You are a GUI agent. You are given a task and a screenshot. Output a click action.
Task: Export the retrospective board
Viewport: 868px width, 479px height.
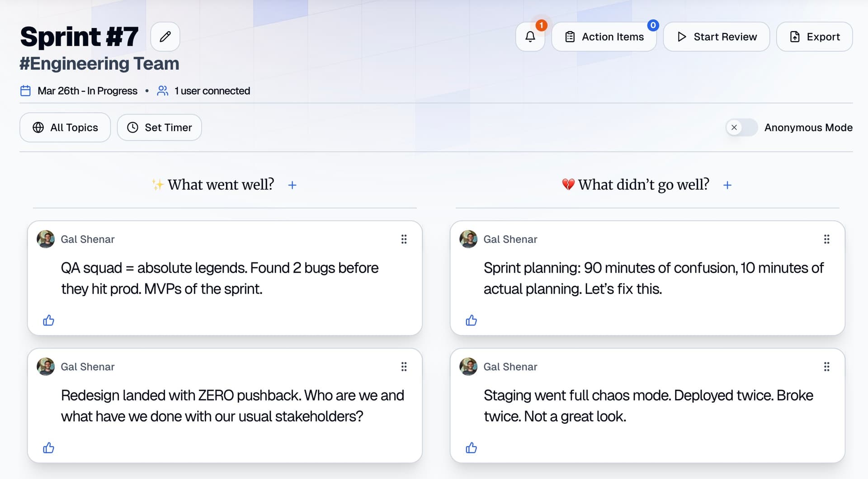(x=814, y=37)
